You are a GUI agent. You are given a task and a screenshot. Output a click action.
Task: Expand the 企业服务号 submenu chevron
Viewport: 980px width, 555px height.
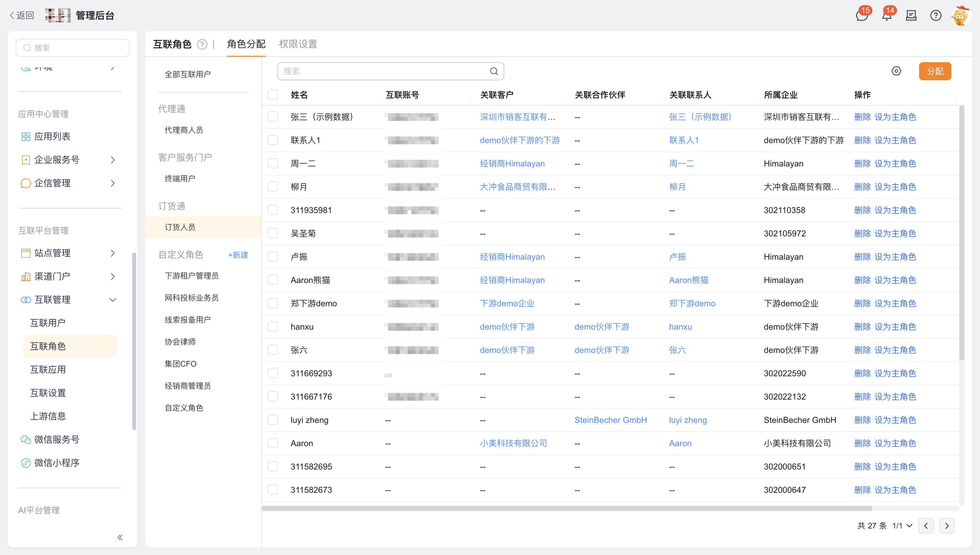pyautogui.click(x=112, y=160)
